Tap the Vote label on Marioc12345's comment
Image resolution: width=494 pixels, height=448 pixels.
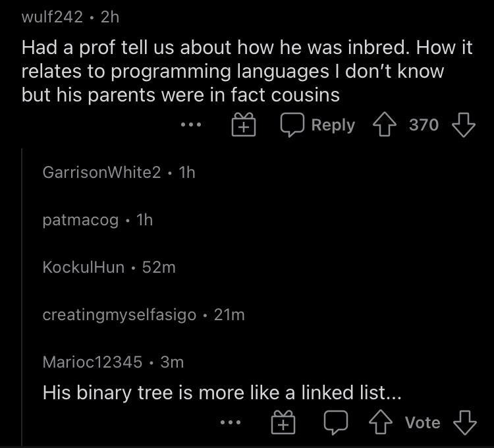(423, 423)
